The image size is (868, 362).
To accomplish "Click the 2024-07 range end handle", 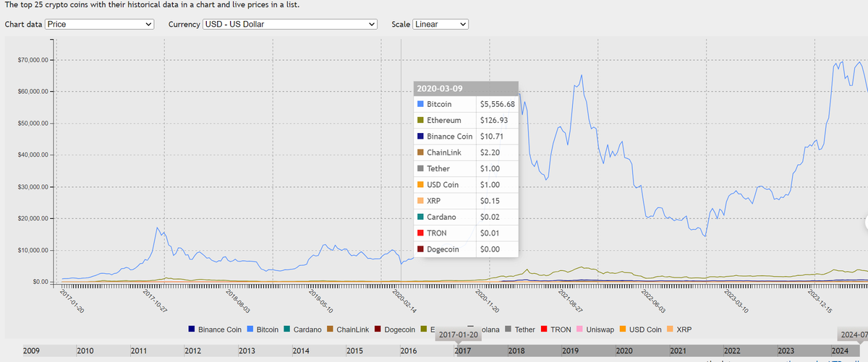I will pyautogui.click(x=853, y=335).
